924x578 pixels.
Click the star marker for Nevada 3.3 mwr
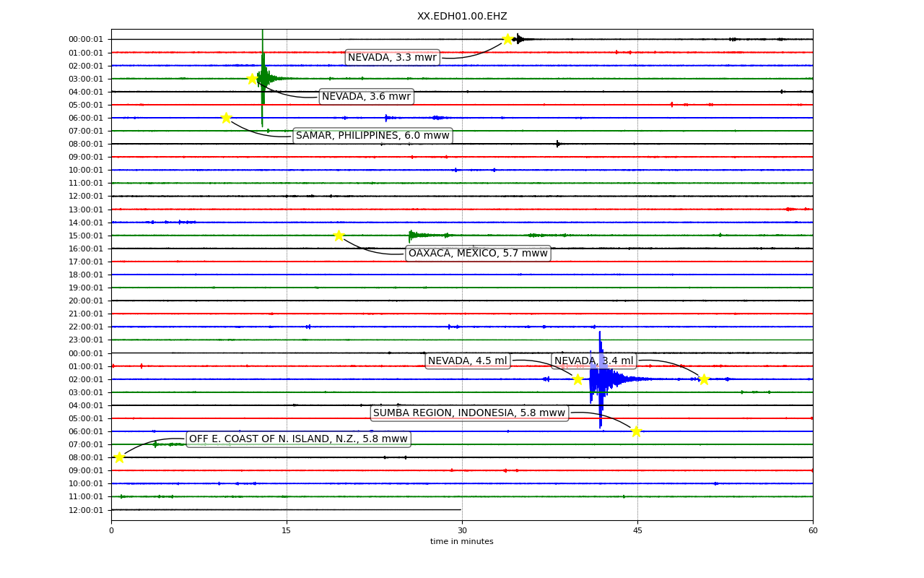[x=507, y=39]
